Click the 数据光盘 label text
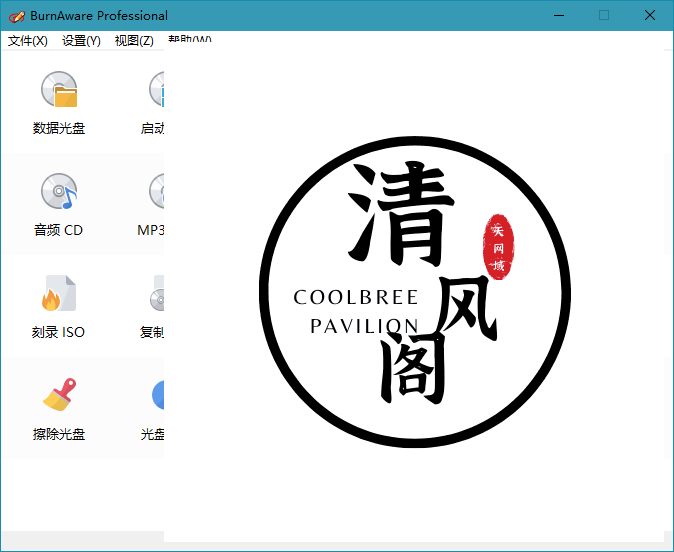Viewport: 674px width, 552px height. 59,128
